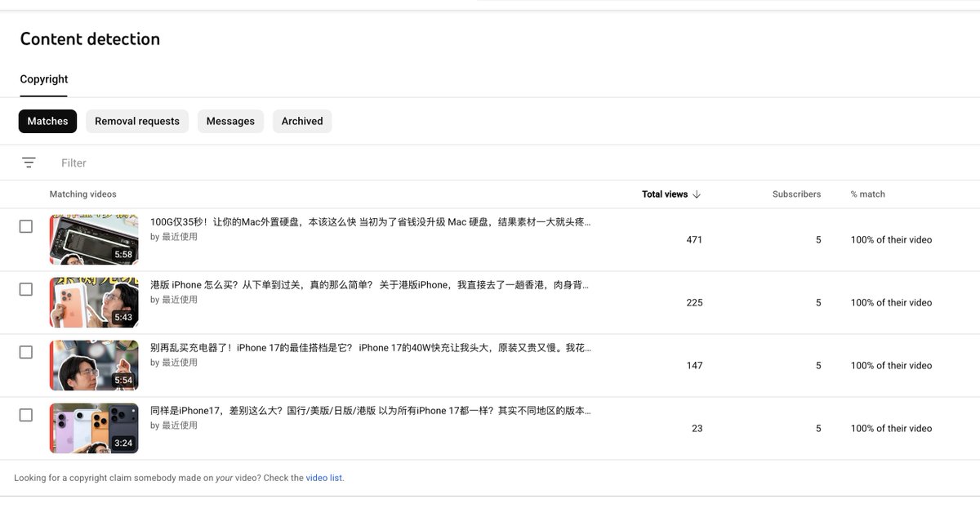Click the sort arrow next to Total views
Screen dimensions: 980x526
[x=697, y=194]
